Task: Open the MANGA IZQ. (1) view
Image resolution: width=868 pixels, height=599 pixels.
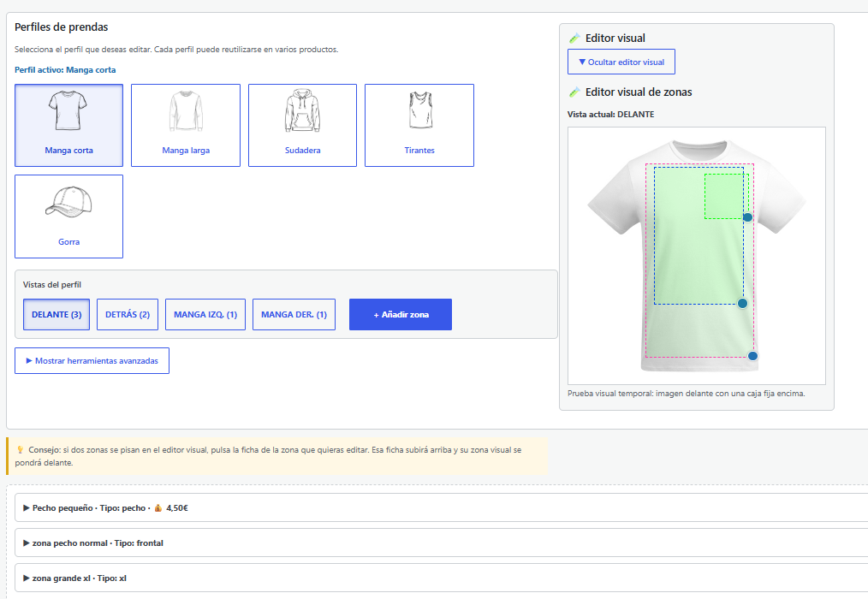Action: 205,314
